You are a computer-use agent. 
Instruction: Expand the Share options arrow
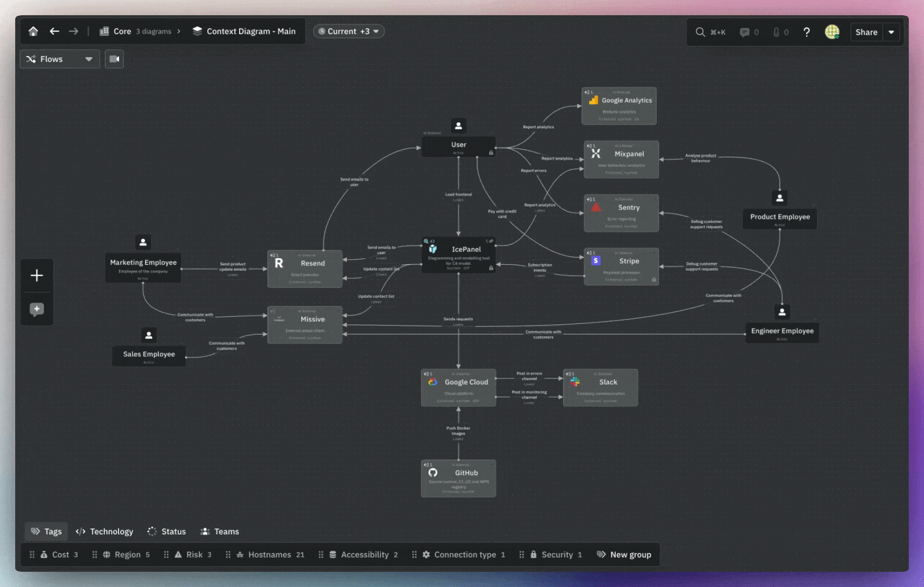(891, 32)
